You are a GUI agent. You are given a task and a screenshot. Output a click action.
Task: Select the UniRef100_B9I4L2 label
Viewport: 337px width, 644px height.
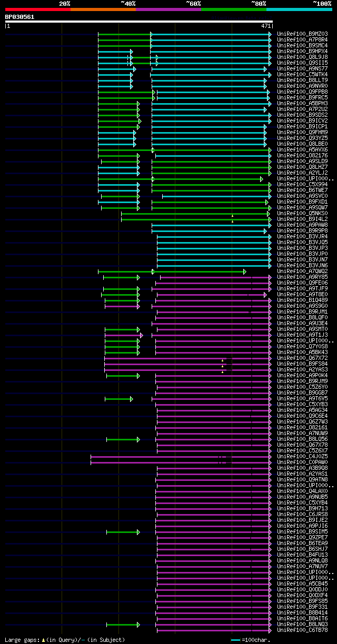click(x=302, y=219)
